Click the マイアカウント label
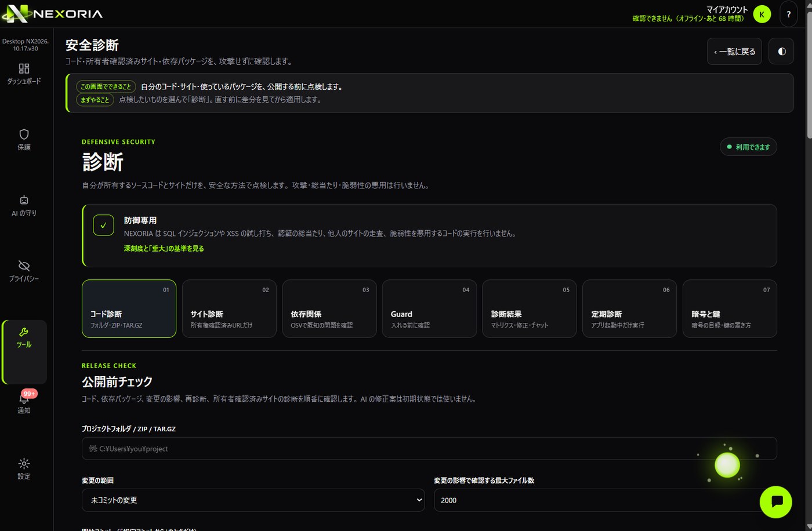Screen dimensions: 812x531 727,9
